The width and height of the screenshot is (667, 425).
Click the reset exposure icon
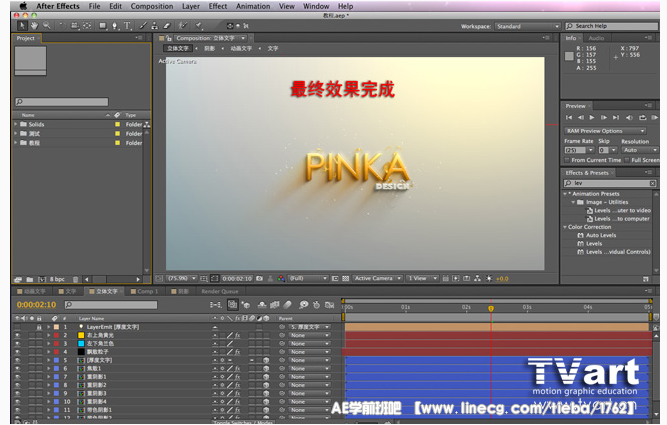[489, 279]
